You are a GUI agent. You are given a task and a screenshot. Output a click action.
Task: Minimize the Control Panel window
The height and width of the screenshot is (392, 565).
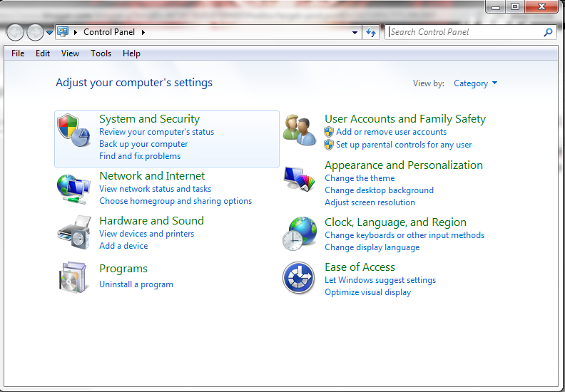[x=496, y=7]
